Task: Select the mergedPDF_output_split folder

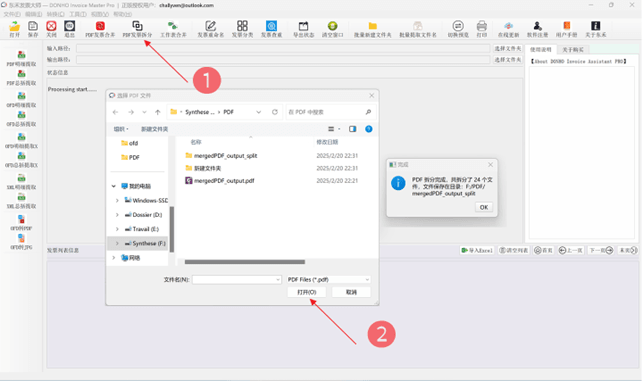Action: [x=225, y=155]
